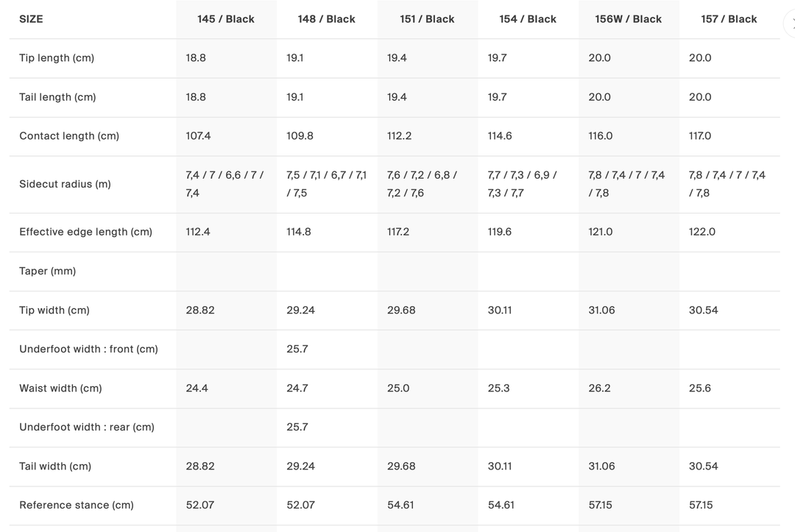Select the 148 / Black column header
The image size is (795, 532).
(x=326, y=19)
